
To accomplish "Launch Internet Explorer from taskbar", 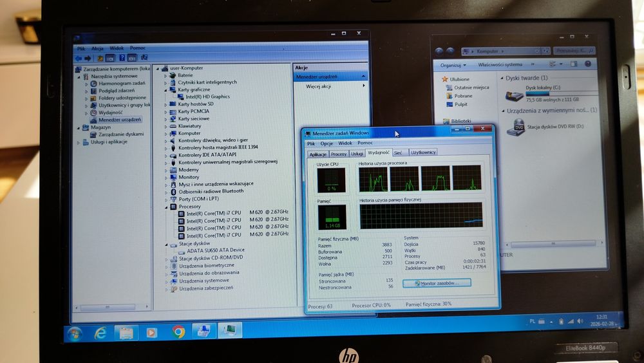I will pyautogui.click(x=100, y=333).
